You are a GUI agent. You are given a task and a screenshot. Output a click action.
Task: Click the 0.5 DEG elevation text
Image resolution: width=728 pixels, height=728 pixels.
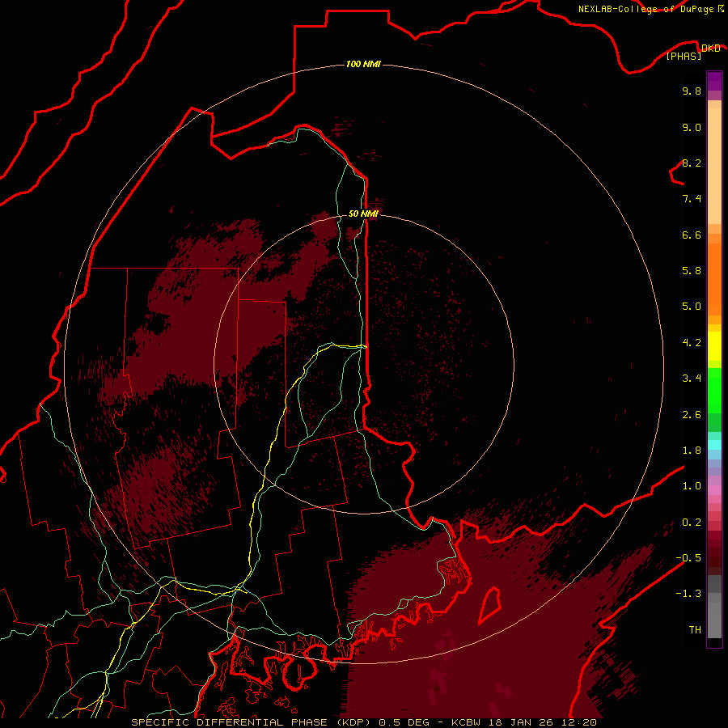pos(406,722)
